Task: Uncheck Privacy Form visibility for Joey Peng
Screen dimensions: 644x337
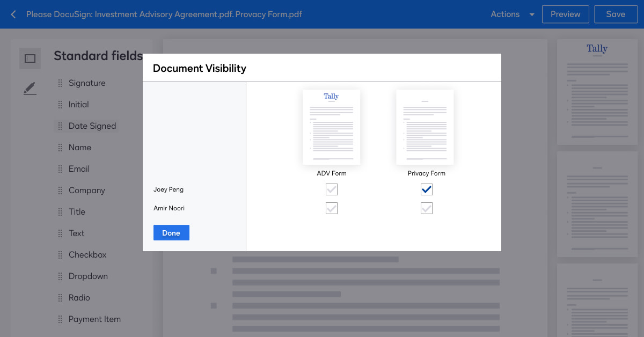Action: pos(426,189)
